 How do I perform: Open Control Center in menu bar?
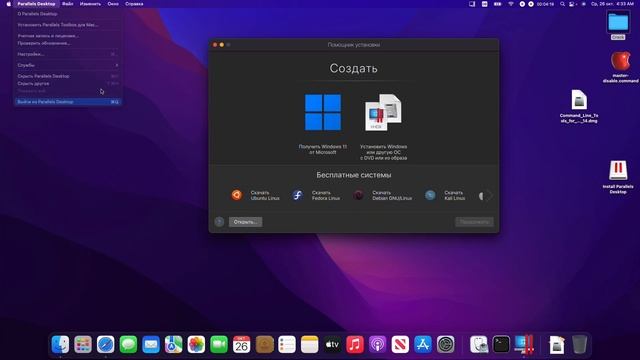click(572, 4)
